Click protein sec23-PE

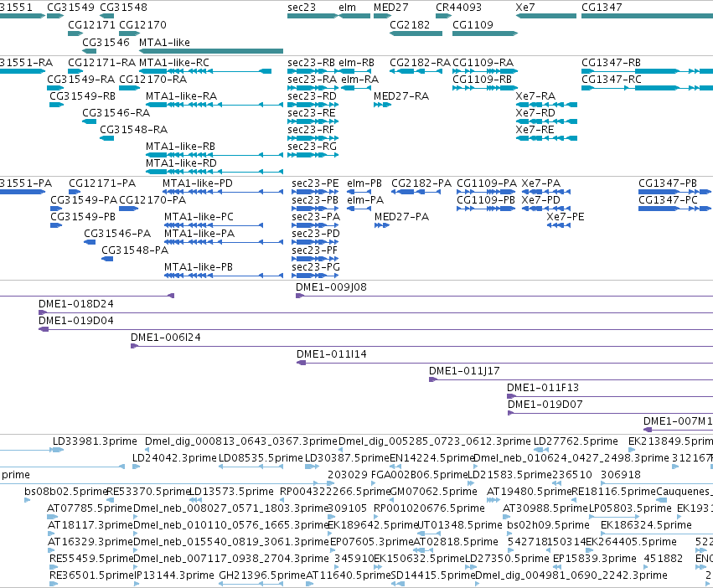(x=315, y=192)
